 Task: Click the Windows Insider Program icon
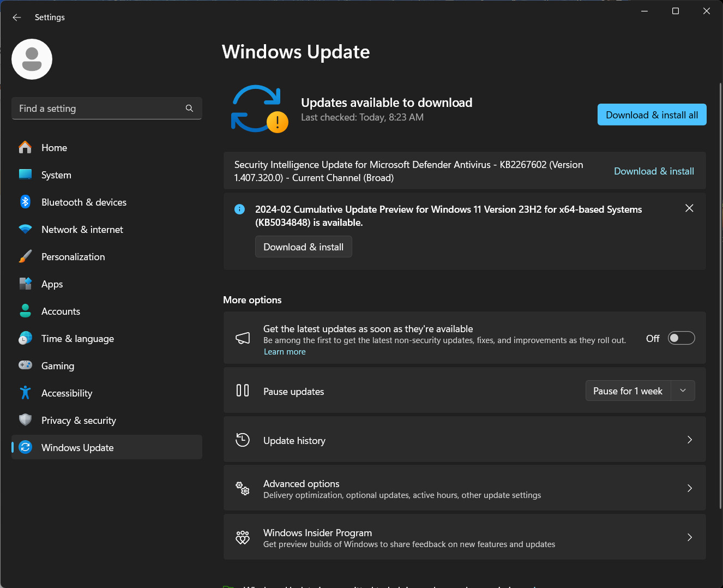pyautogui.click(x=242, y=537)
